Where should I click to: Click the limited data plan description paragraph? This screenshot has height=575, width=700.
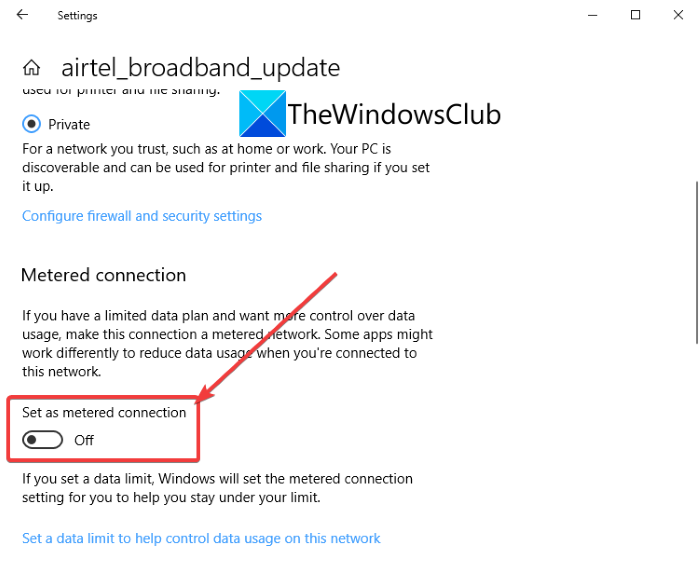tap(227, 343)
